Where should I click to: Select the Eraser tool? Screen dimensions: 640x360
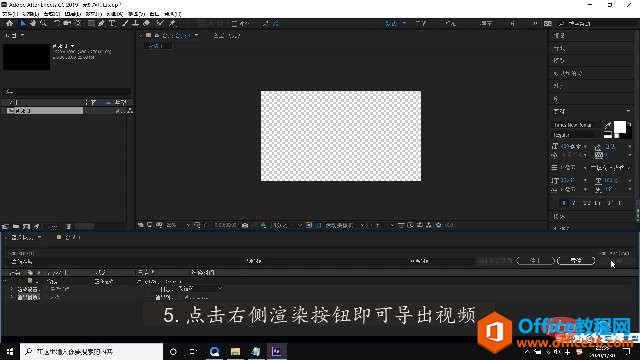(147, 24)
